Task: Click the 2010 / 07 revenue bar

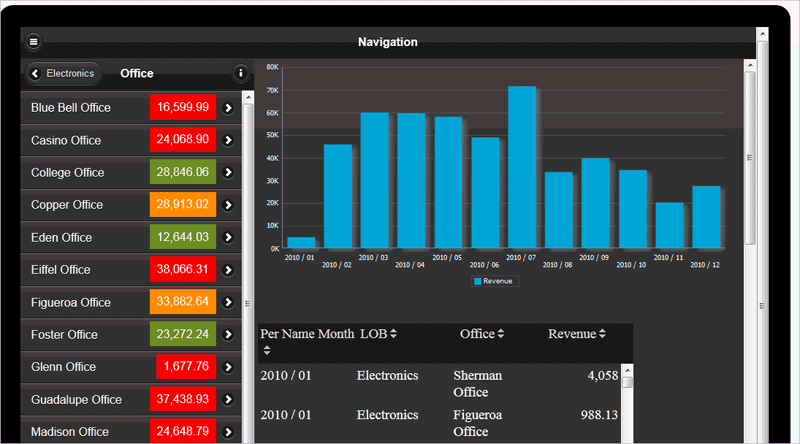Action: tap(522, 167)
